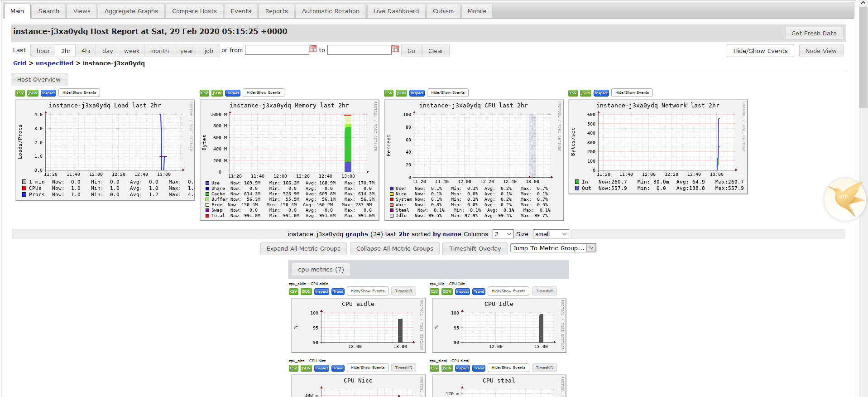Open the Live Dashboard tab
This screenshot has width=868, height=397.
click(x=396, y=11)
